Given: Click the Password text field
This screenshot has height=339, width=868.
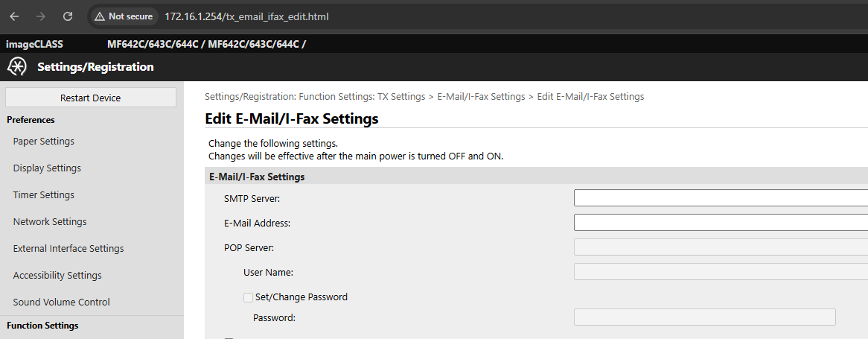Looking at the screenshot, I should [705, 317].
